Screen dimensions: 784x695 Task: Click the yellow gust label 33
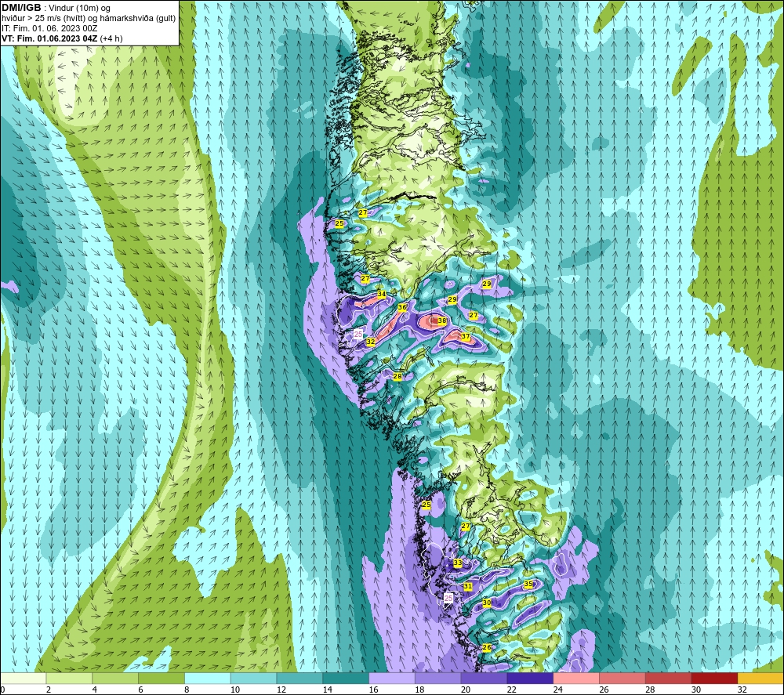pos(458,563)
